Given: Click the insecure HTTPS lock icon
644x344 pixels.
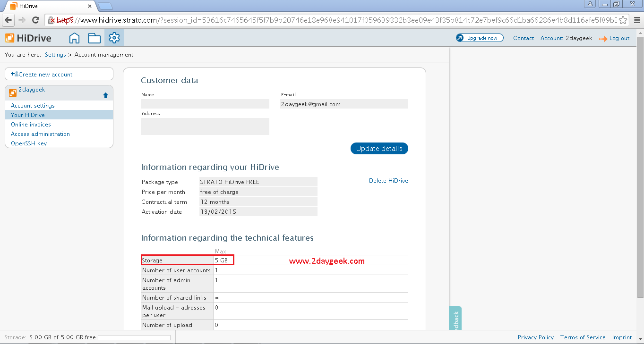Looking at the screenshot, I should [52, 20].
